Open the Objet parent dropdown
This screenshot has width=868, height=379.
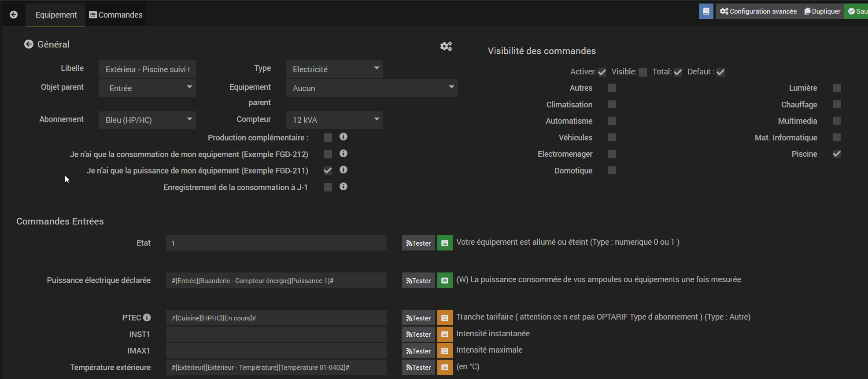point(148,88)
